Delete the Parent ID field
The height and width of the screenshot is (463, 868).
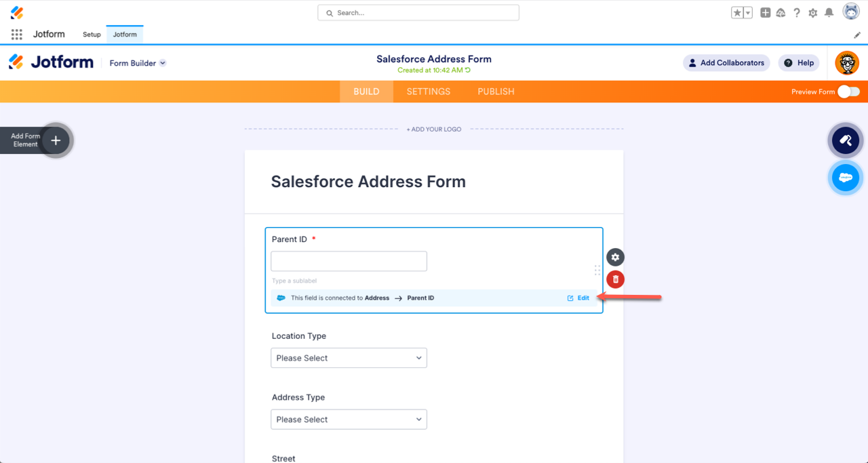[615, 279]
